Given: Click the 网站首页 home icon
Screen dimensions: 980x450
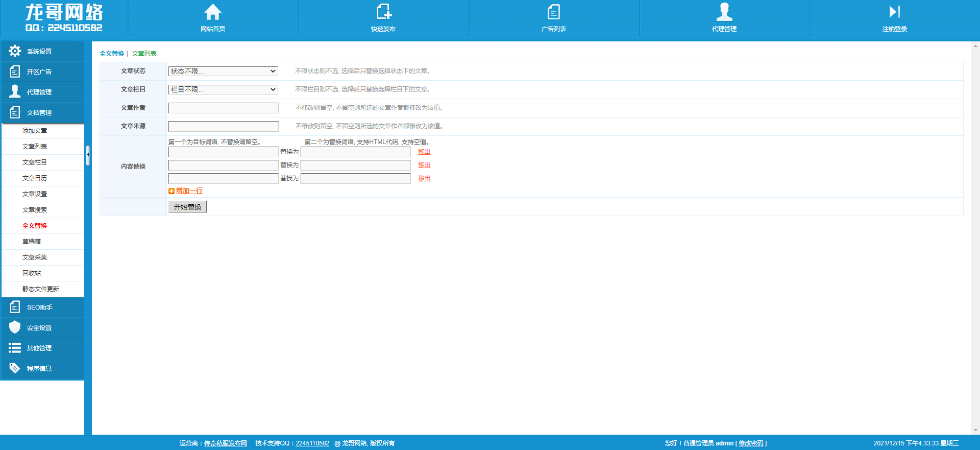Looking at the screenshot, I should 213,12.
